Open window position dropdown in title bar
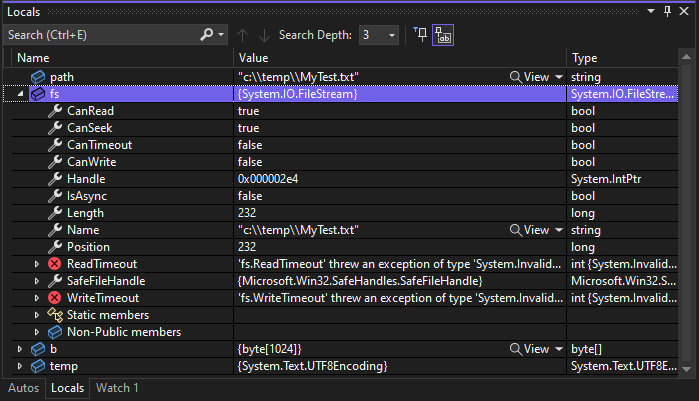The height and width of the screenshot is (401, 699). pyautogui.click(x=651, y=10)
